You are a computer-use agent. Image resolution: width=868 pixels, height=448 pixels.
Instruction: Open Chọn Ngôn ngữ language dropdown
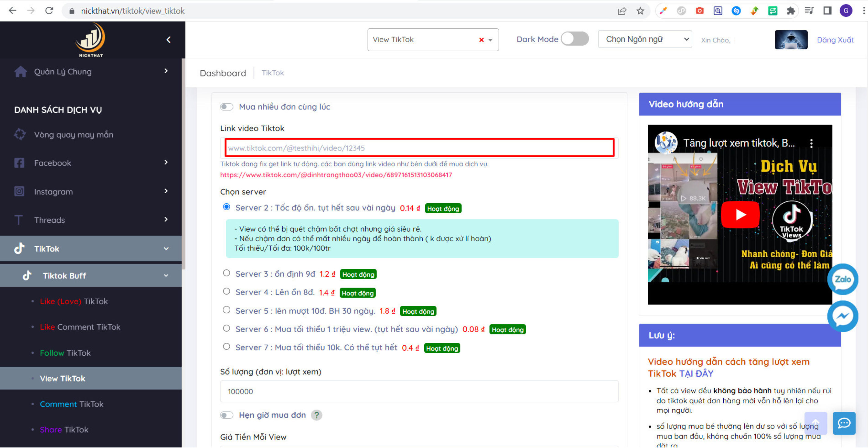[644, 39]
